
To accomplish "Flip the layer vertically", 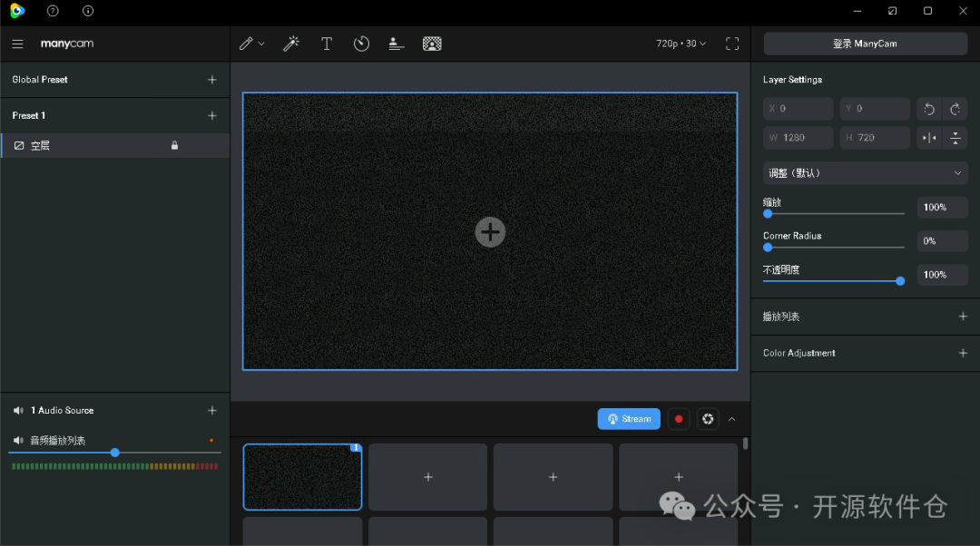I will coord(955,138).
